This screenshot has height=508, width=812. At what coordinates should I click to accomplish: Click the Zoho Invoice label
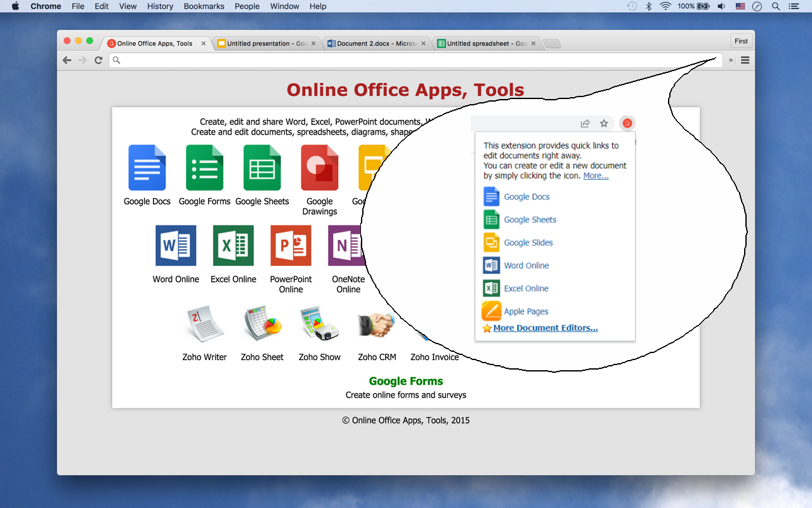point(435,357)
